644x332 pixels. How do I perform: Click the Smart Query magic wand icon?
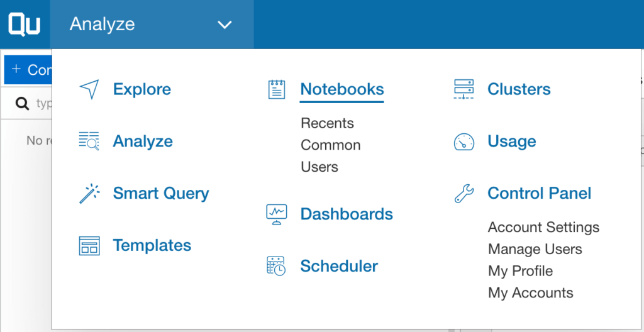pyautogui.click(x=89, y=194)
